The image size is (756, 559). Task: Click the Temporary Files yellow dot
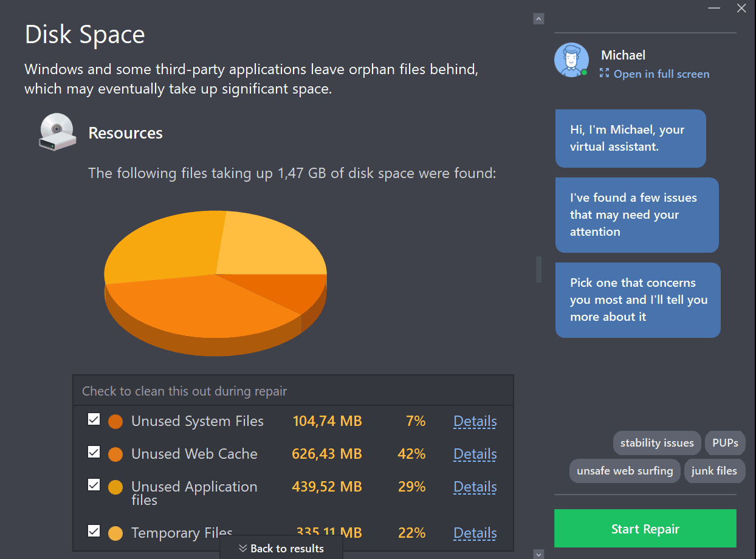point(115,533)
